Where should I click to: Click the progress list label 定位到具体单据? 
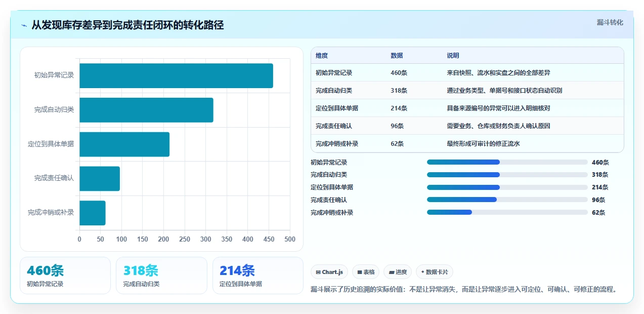point(332,187)
